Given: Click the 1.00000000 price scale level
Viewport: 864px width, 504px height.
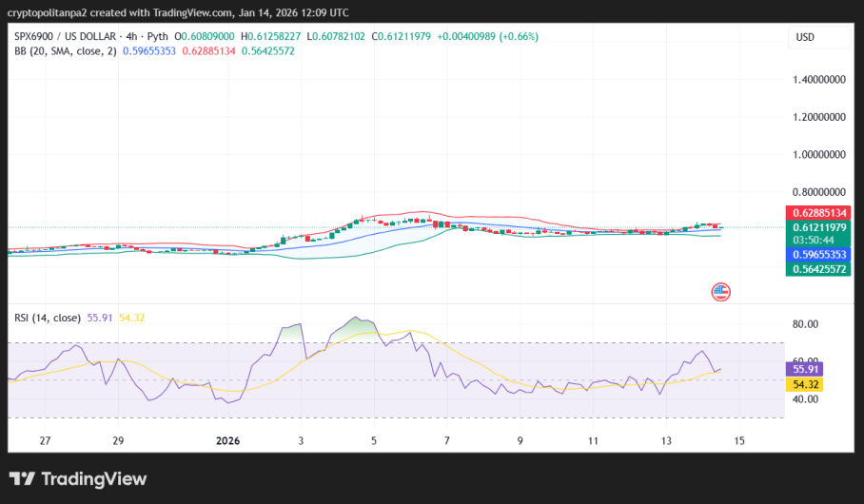Looking at the screenshot, I should point(819,155).
